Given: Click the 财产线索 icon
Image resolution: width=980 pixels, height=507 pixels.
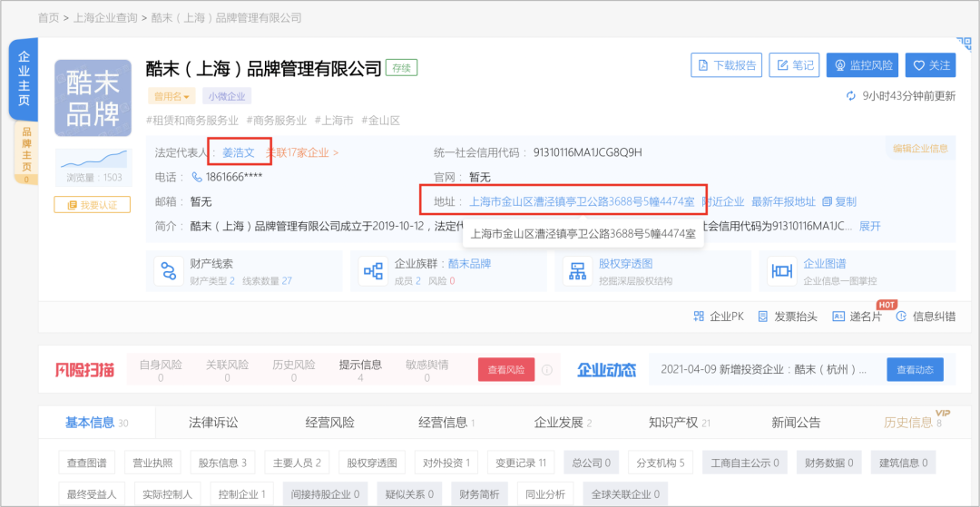Looking at the screenshot, I should [169, 271].
